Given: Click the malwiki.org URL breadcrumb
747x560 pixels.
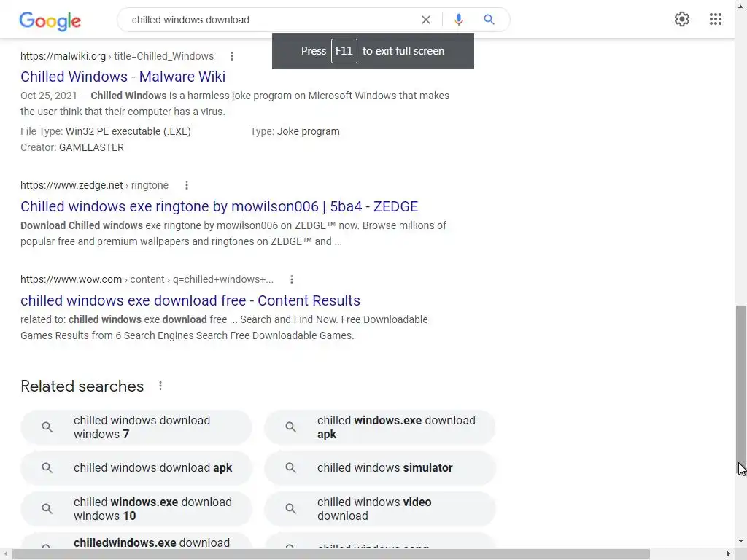Looking at the screenshot, I should point(117,56).
